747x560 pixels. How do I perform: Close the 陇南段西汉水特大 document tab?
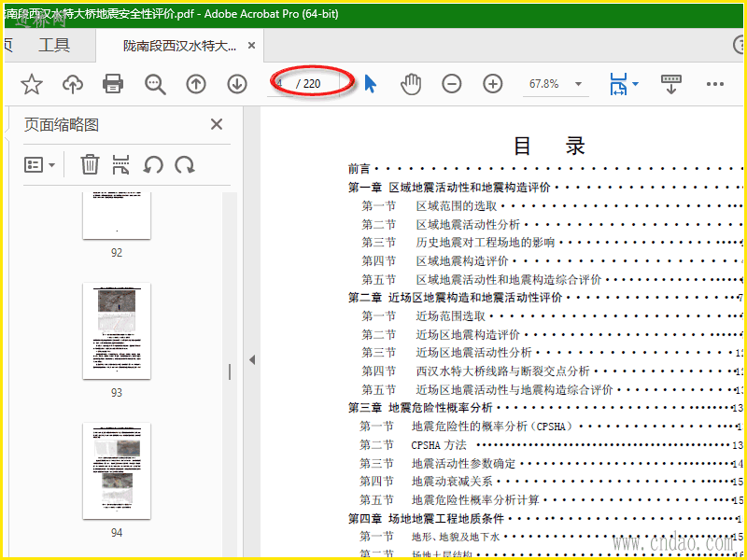click(x=251, y=45)
